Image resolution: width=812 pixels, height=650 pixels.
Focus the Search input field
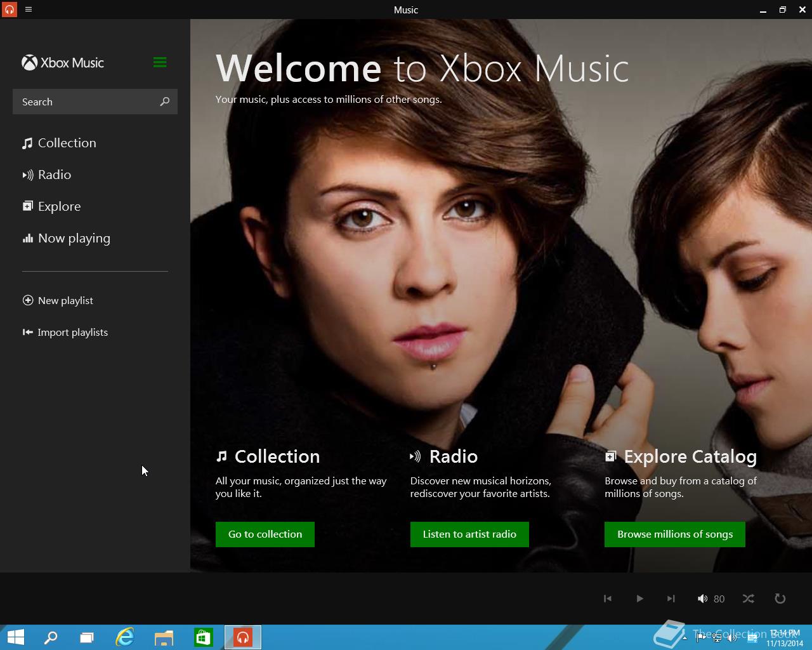pos(95,102)
